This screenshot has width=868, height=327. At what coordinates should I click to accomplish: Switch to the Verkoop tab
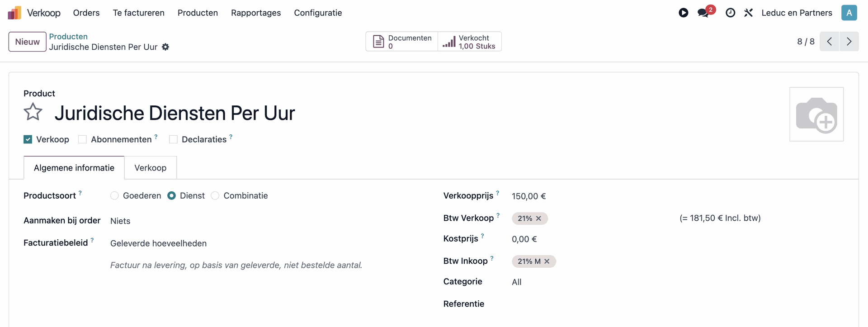(x=150, y=168)
